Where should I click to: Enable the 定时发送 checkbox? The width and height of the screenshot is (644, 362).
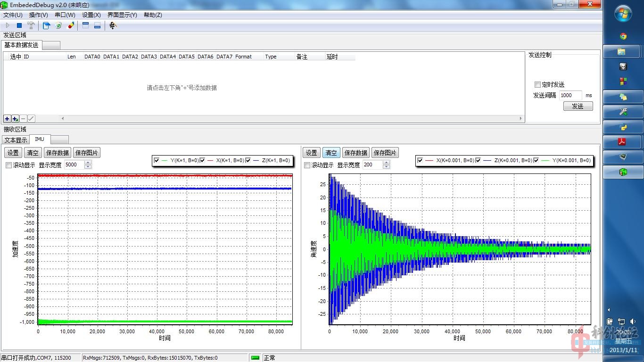click(537, 84)
